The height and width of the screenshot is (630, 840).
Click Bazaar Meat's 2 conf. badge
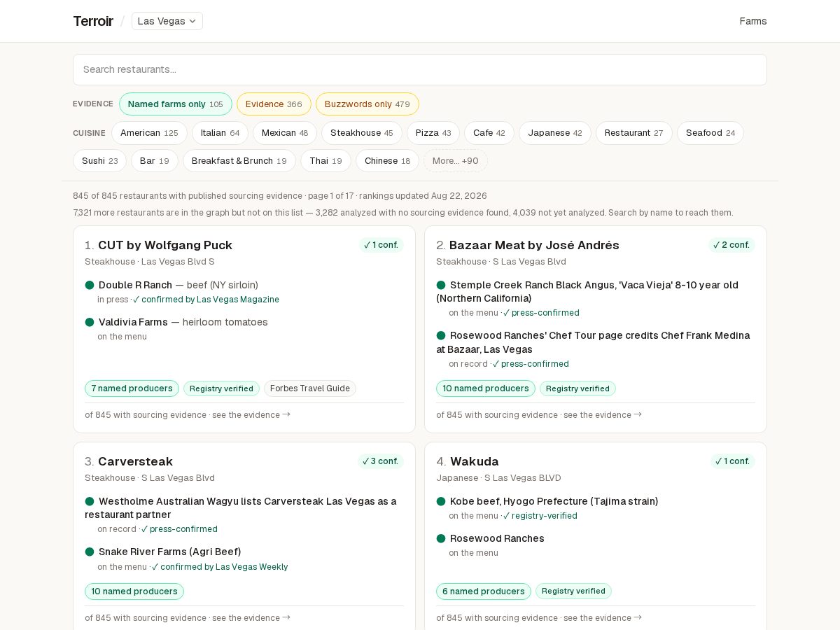(x=731, y=245)
